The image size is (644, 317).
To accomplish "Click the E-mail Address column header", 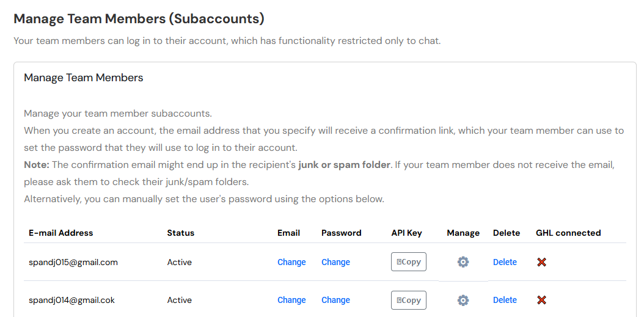I will pos(61,233).
